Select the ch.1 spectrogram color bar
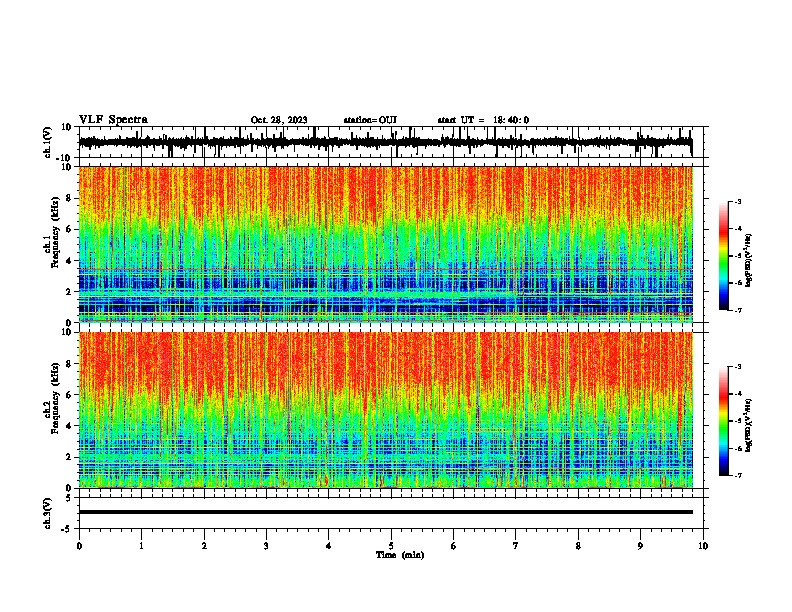The image size is (792, 612). (723, 256)
